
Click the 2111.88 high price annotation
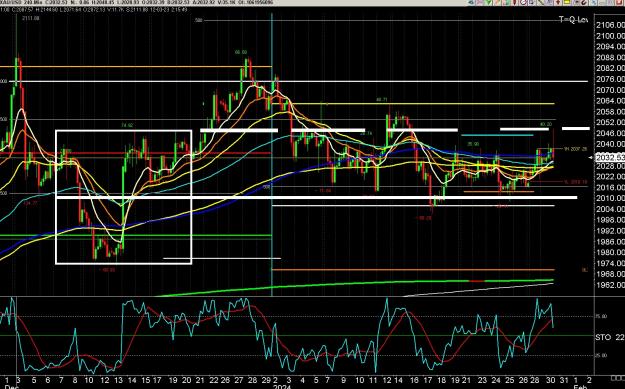(x=31, y=18)
